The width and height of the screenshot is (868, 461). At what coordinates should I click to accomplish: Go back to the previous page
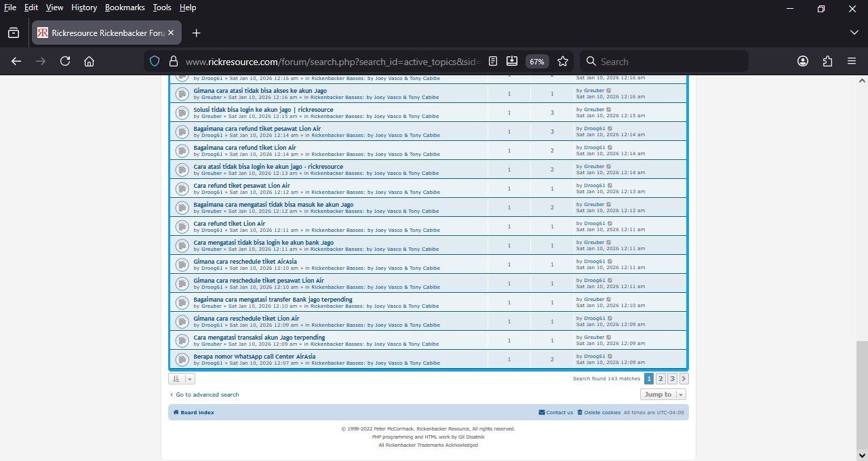[x=16, y=61]
